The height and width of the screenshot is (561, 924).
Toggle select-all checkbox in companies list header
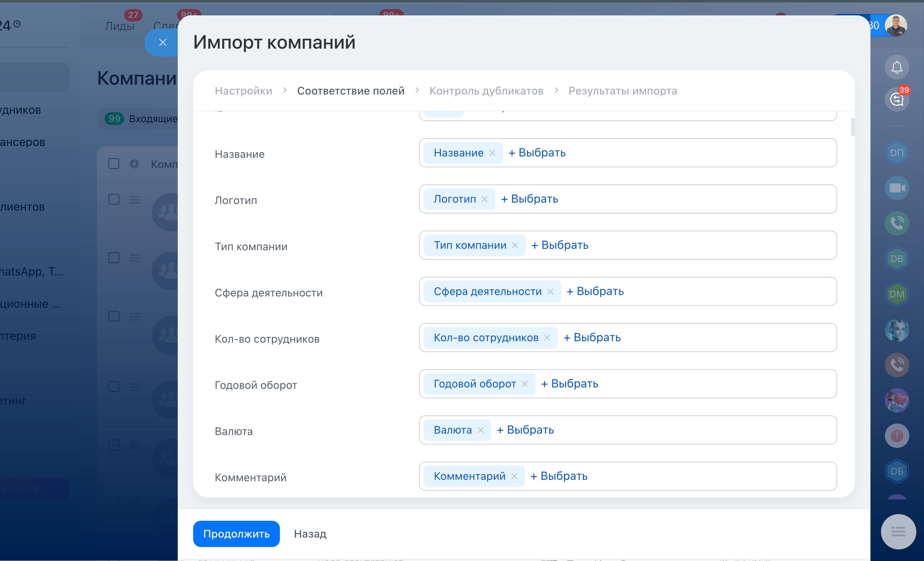point(114,164)
